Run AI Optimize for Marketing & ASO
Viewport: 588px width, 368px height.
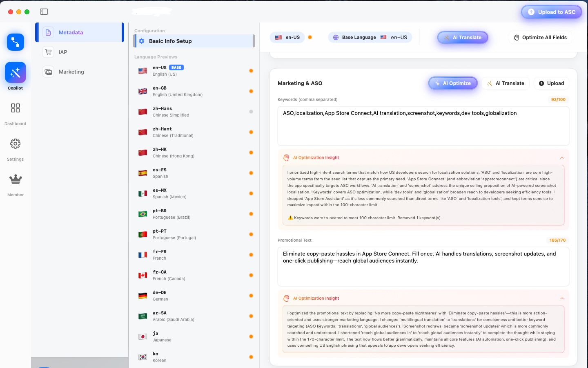coord(453,83)
